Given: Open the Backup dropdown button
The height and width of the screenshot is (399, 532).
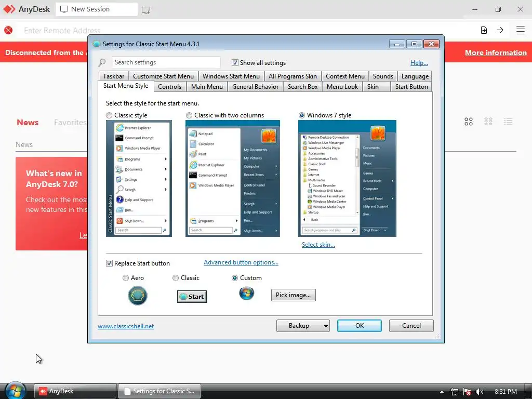Looking at the screenshot, I should (x=303, y=326).
